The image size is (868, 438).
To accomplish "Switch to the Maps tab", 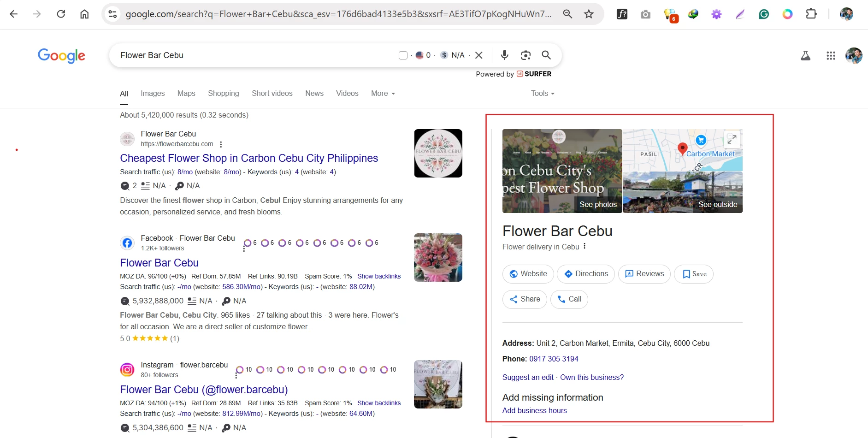I will tap(186, 93).
